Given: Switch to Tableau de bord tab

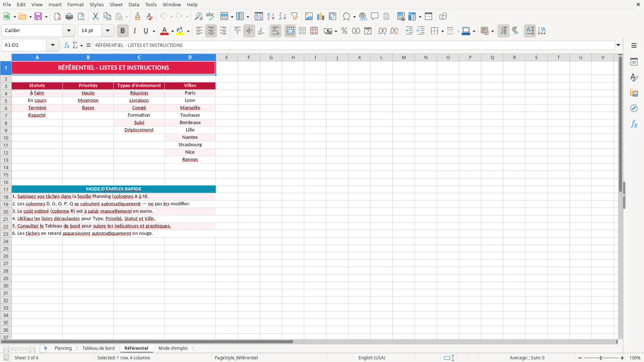Looking at the screenshot, I should (x=98, y=348).
